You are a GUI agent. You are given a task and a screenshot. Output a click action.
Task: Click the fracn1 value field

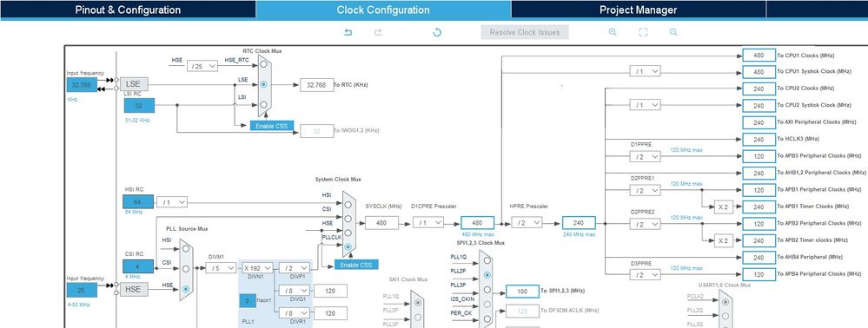click(x=248, y=301)
